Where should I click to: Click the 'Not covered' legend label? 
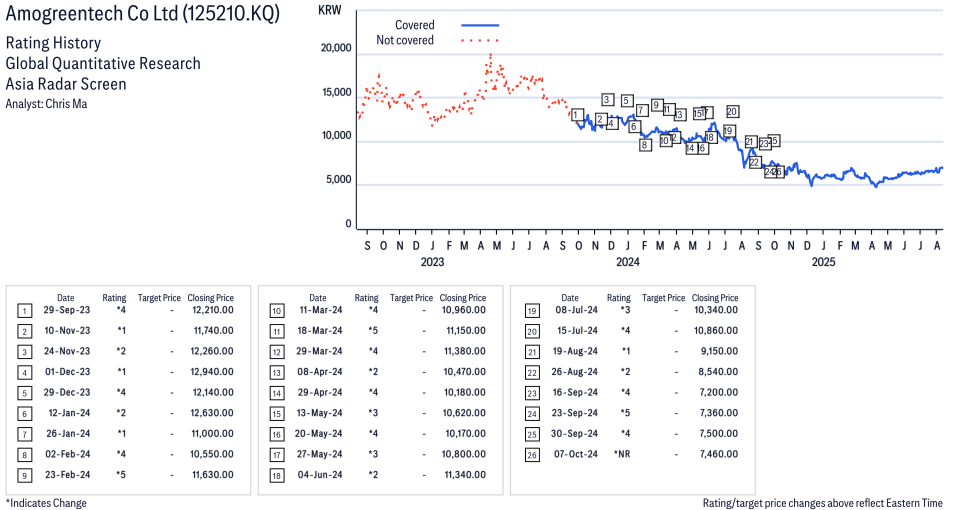click(x=405, y=40)
